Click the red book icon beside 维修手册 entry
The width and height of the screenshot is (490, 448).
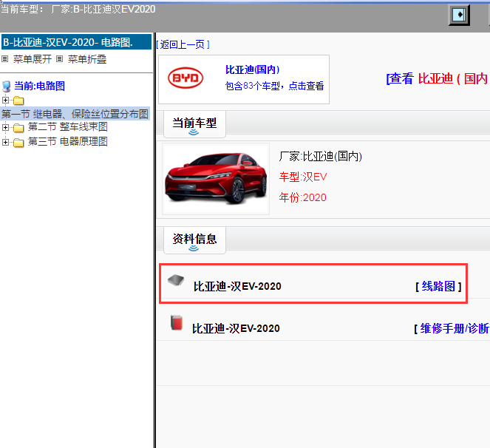[176, 322]
